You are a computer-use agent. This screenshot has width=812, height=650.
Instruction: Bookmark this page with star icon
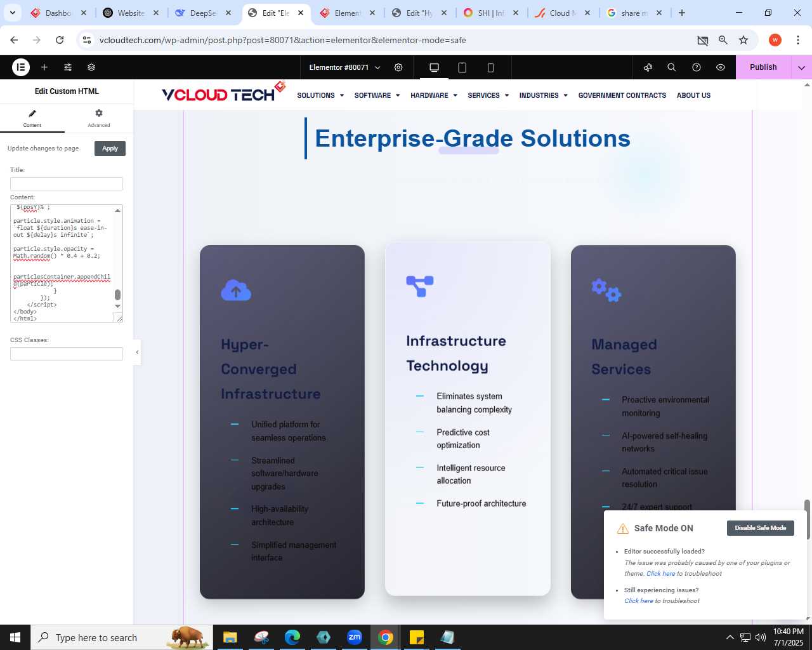pyautogui.click(x=743, y=40)
